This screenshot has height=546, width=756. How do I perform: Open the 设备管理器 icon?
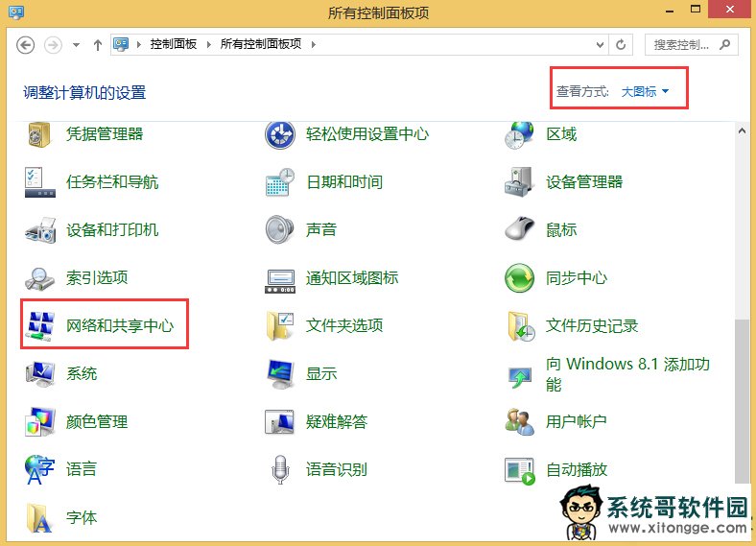(x=519, y=182)
